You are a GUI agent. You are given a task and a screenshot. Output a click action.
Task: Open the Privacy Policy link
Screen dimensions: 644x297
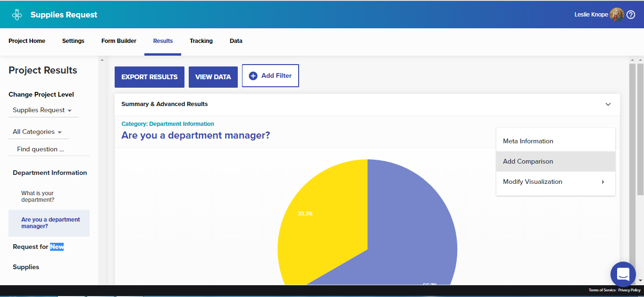(x=629, y=290)
